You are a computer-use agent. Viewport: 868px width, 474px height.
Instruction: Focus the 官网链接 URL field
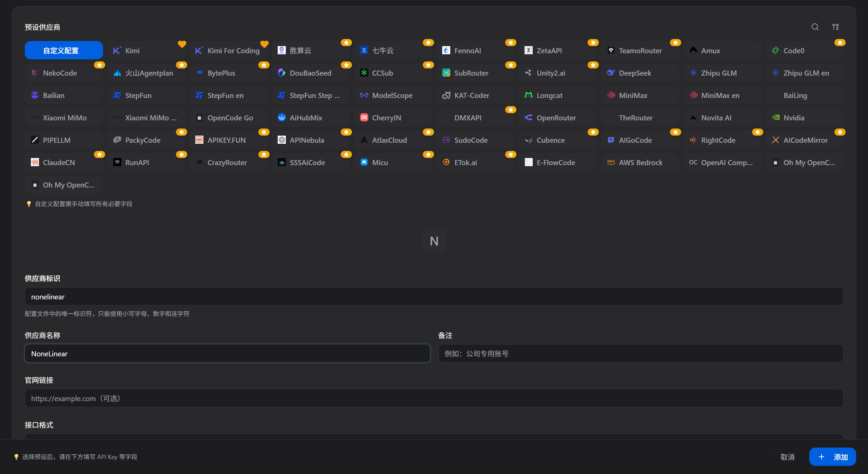434,398
